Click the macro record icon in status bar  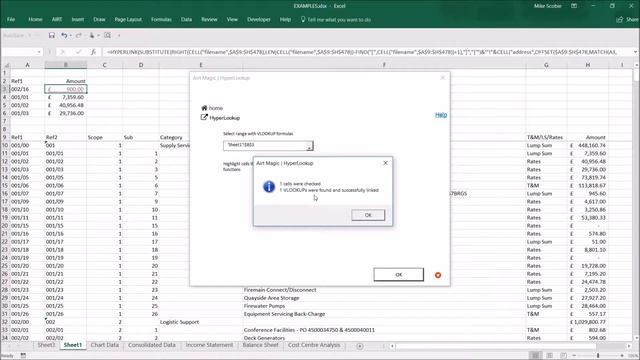[23, 356]
